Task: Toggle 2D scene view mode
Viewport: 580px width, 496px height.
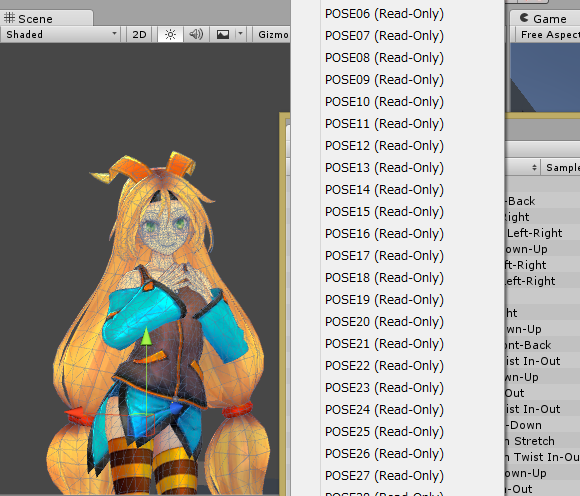Action: tap(139, 35)
